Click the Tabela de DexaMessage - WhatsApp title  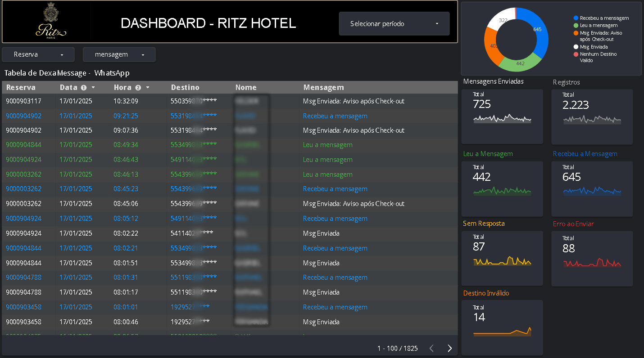click(x=67, y=73)
